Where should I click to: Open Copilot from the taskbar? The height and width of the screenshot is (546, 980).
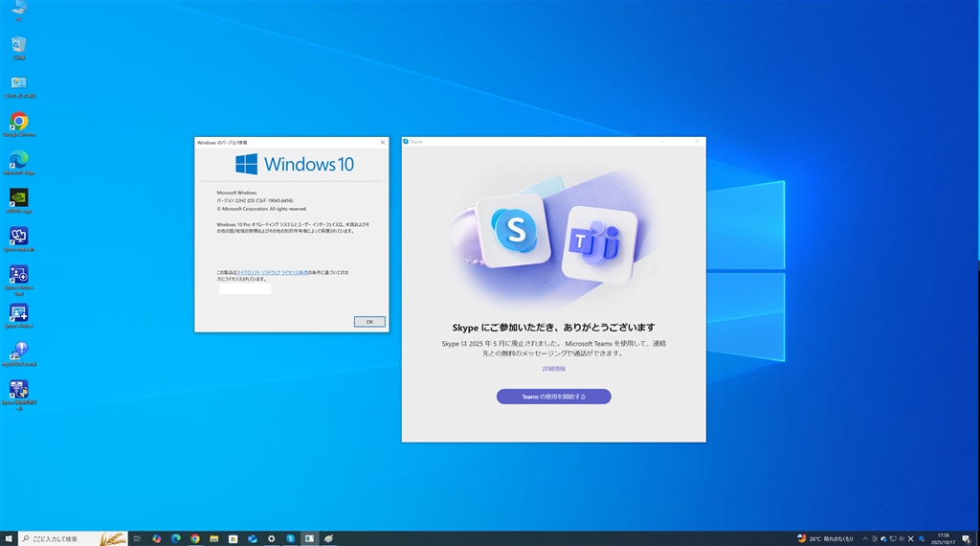(156, 538)
